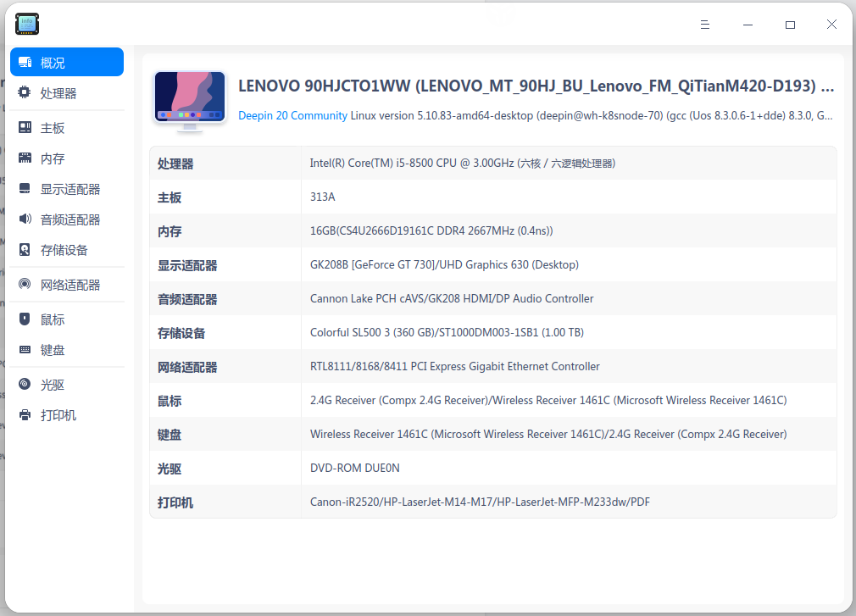This screenshot has height=616, width=856.
Task: Click the 主板 motherboard icon in sidebar
Action: pos(25,127)
